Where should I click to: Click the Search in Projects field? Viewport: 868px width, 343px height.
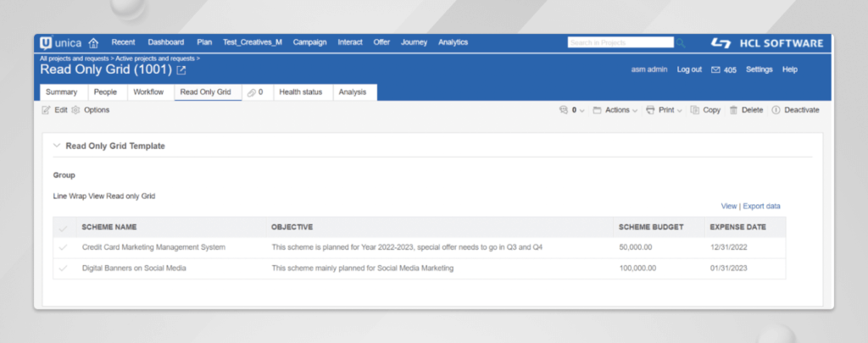[x=620, y=42]
